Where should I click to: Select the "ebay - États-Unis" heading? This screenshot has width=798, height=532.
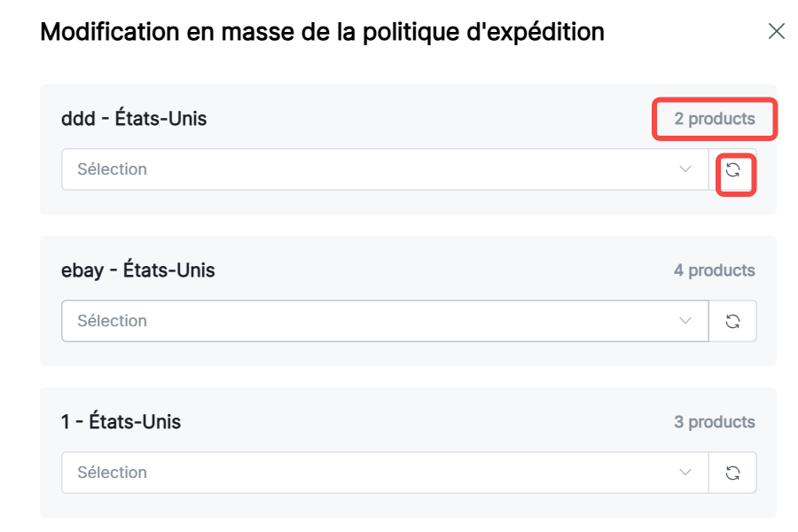tap(138, 270)
